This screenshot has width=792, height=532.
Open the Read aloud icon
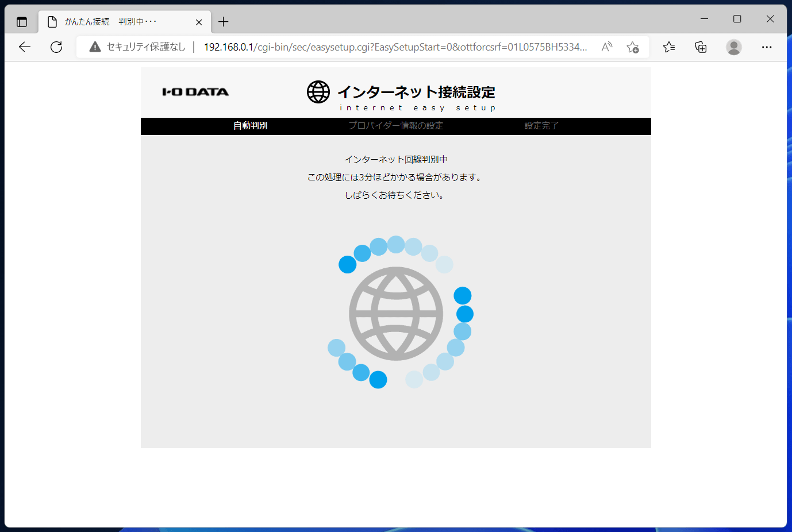click(607, 47)
